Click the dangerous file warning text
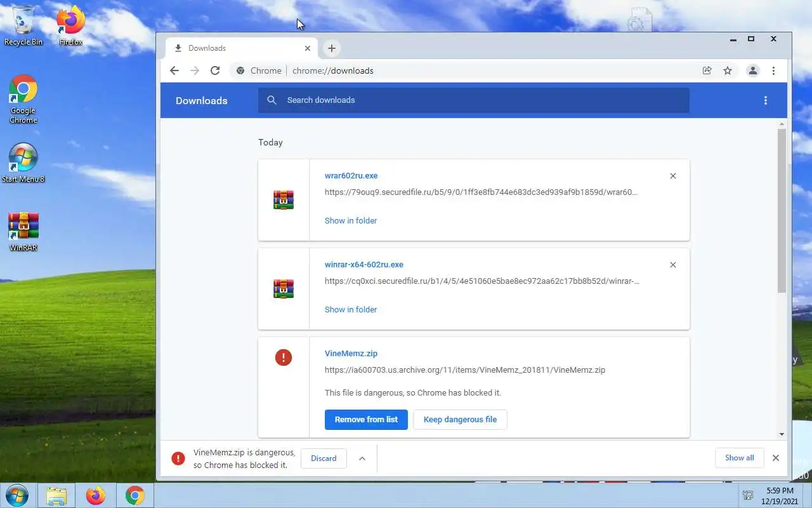Image resolution: width=812 pixels, height=508 pixels. [x=413, y=393]
